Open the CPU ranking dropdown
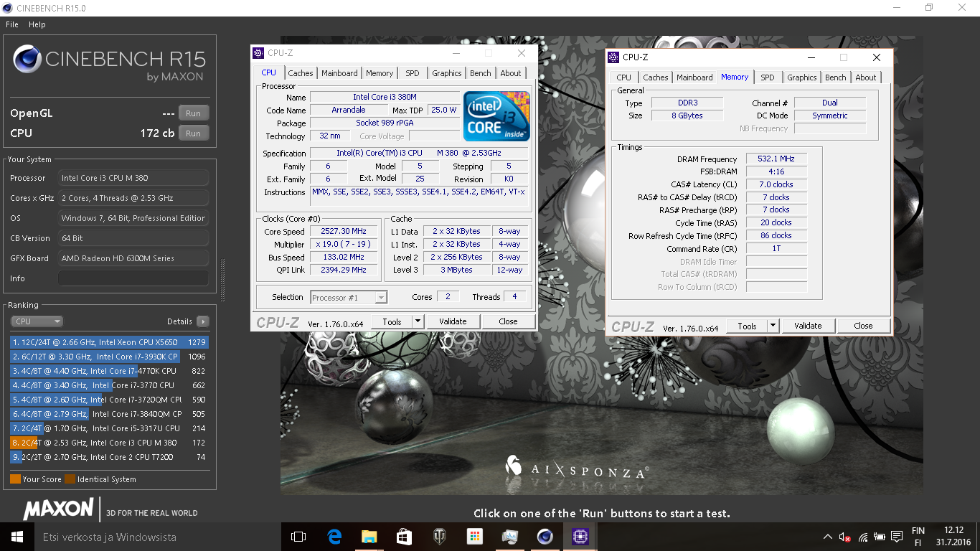 pos(37,321)
